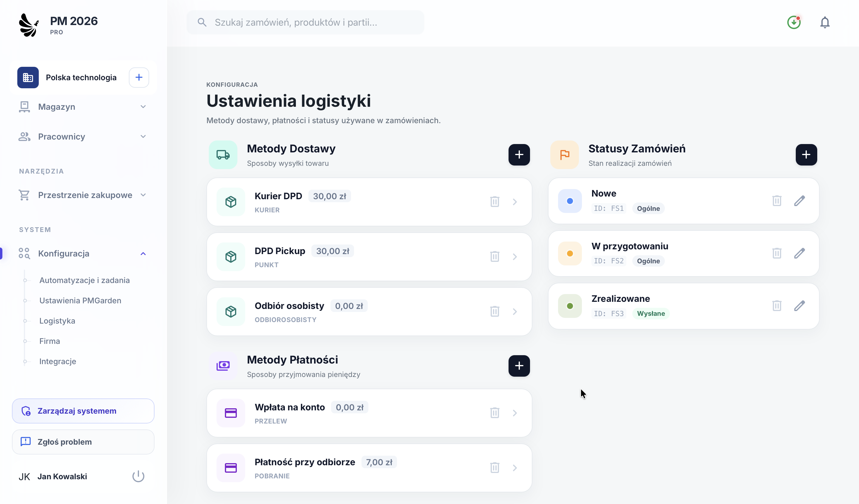Click the PM 2026 bird logo
The height and width of the screenshot is (504, 859).
tap(29, 25)
